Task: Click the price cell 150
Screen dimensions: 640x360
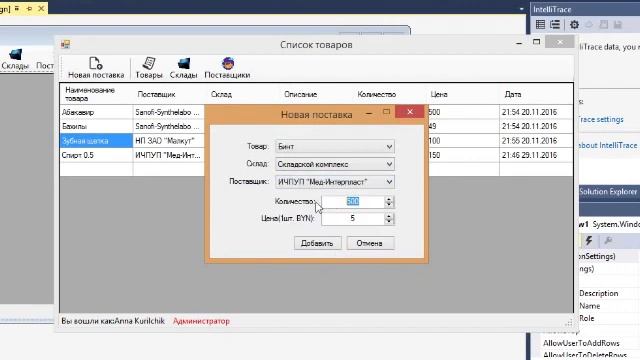Action: 464,155
